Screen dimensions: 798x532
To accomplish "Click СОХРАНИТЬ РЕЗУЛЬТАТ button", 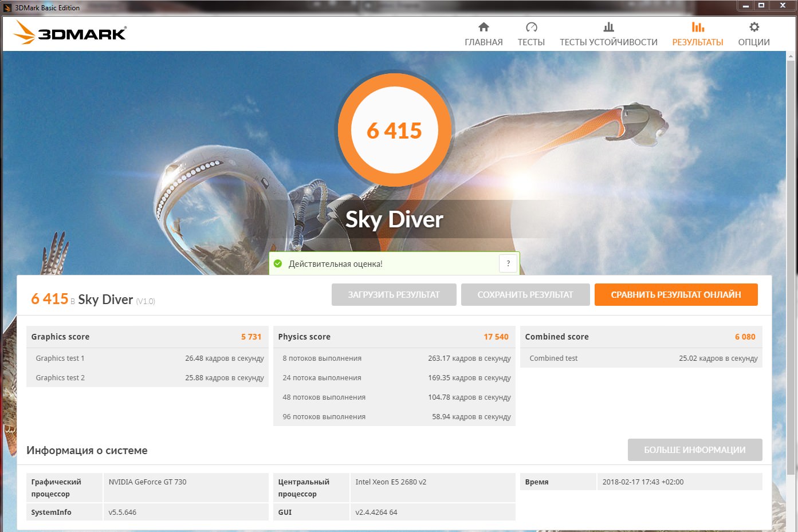I will tap(525, 294).
